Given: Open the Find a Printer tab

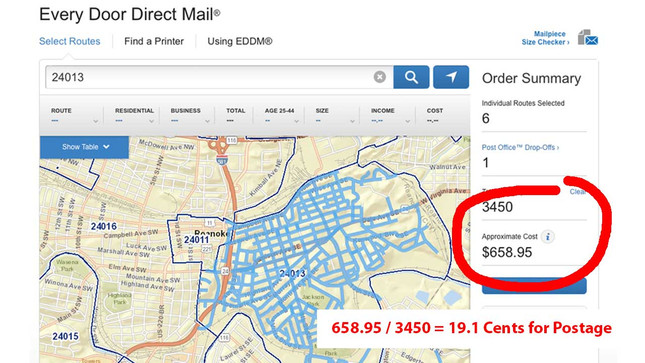Looking at the screenshot, I should click(154, 41).
